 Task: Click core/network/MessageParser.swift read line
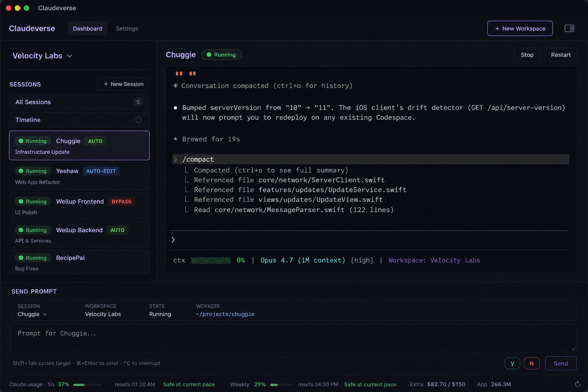[x=294, y=210]
